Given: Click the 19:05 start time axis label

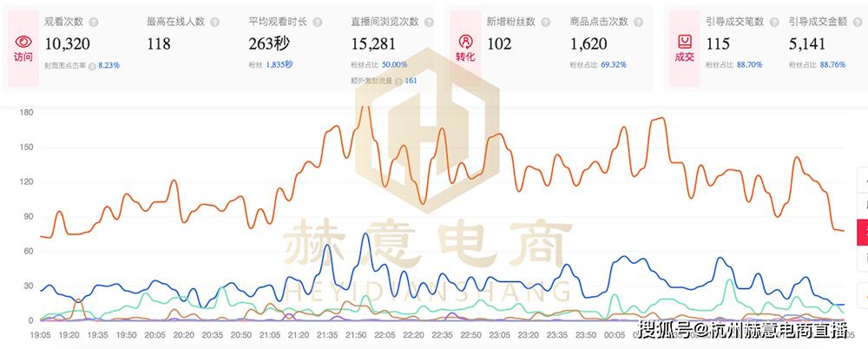Looking at the screenshot, I should pyautogui.click(x=40, y=334).
